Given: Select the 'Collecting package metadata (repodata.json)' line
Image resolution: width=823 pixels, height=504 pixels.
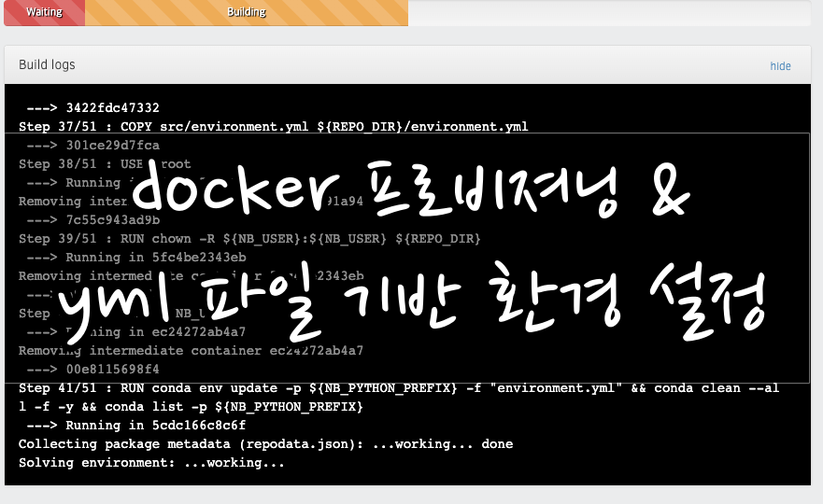Looking at the screenshot, I should click(x=265, y=444).
